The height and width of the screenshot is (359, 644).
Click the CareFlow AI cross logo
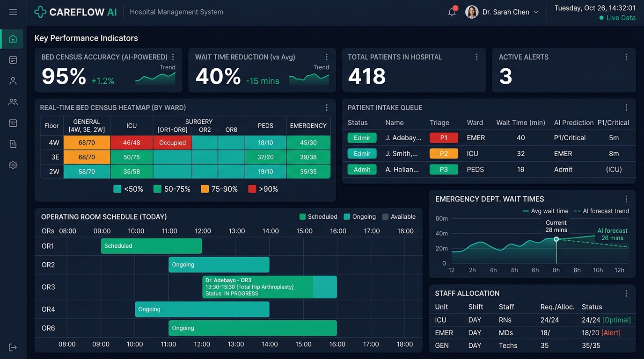coord(40,12)
